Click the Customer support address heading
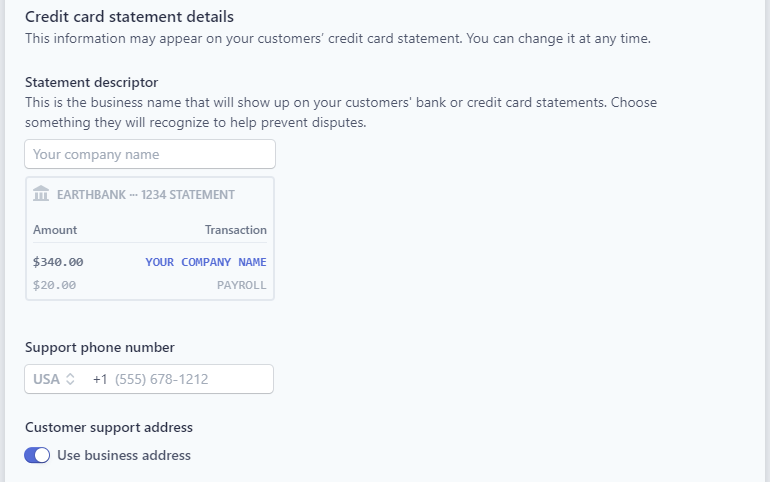Image resolution: width=770 pixels, height=482 pixels. coord(109,428)
